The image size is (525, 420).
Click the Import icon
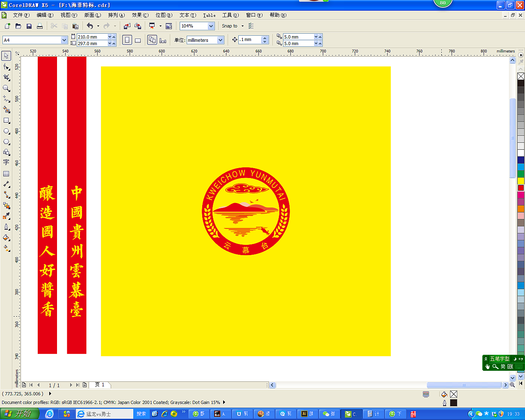point(127,26)
